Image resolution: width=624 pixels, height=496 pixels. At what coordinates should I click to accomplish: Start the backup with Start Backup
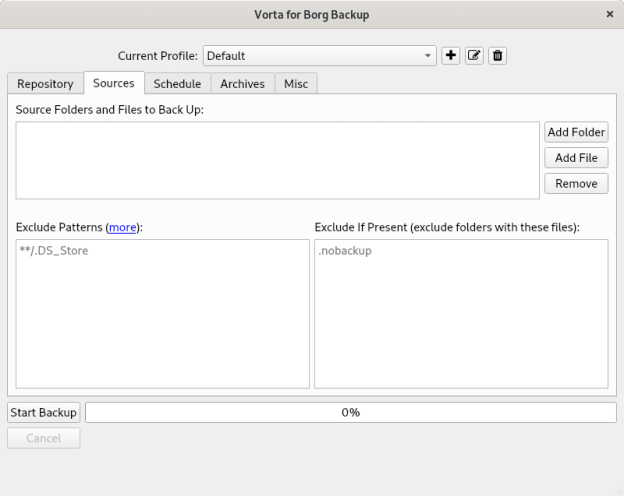coord(43,412)
